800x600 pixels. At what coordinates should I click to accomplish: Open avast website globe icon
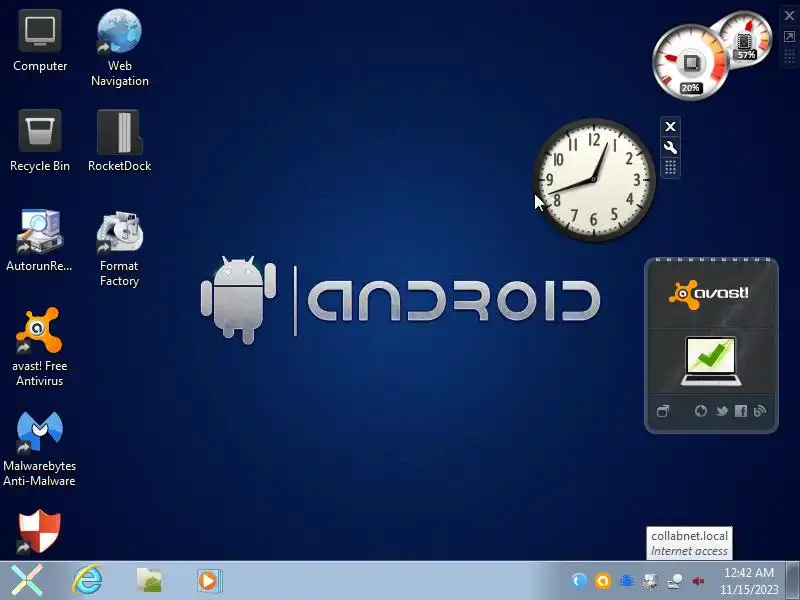(x=701, y=411)
